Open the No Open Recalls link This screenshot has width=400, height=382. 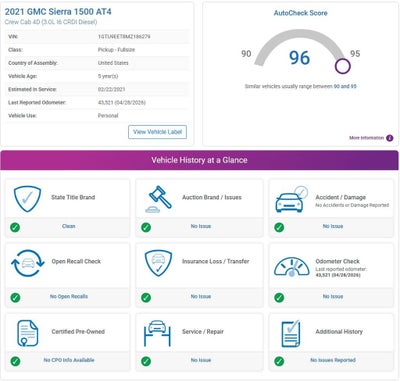click(x=69, y=296)
